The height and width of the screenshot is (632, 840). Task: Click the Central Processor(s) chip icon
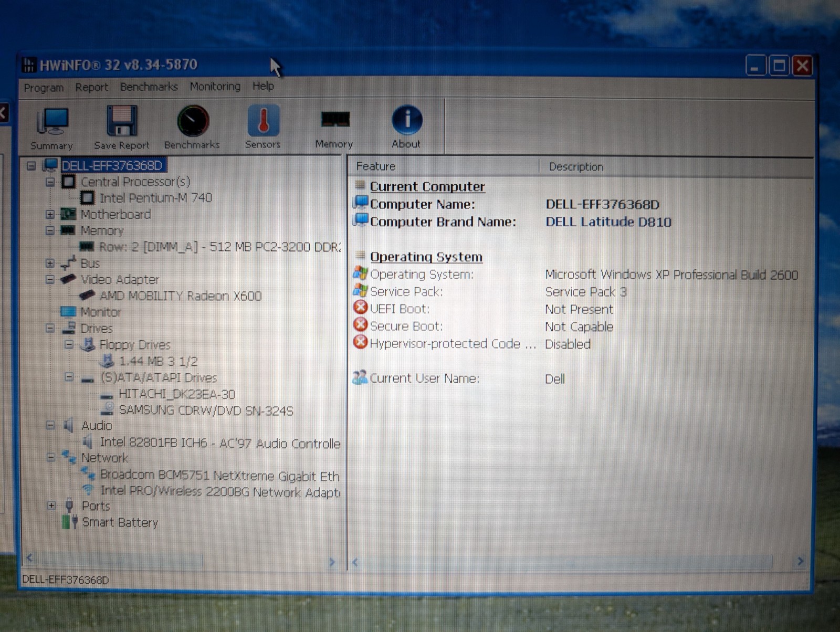(x=68, y=182)
